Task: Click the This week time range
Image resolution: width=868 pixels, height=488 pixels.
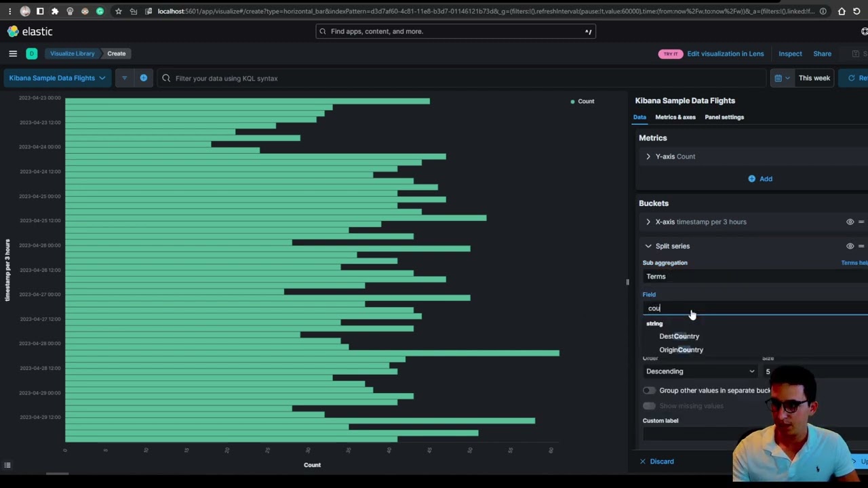Action: coord(814,78)
